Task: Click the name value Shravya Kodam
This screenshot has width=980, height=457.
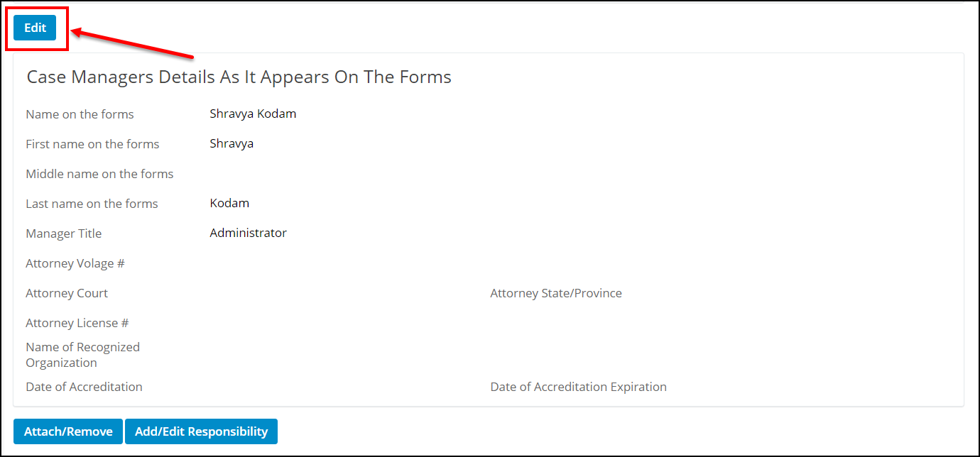Action: coord(253,113)
